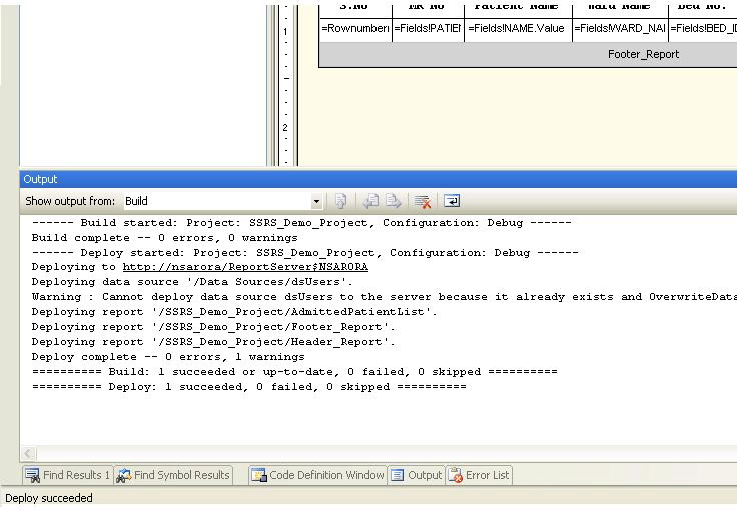Click the Find Message in Code icon

341,201
